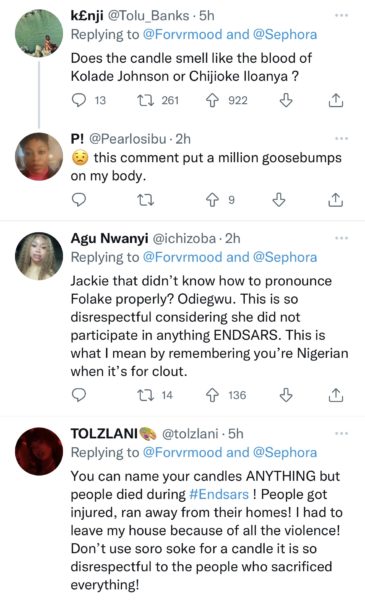This screenshot has height=600, width=365.
Task: Open more options on k£nji's tweet
Action: pos(341,15)
